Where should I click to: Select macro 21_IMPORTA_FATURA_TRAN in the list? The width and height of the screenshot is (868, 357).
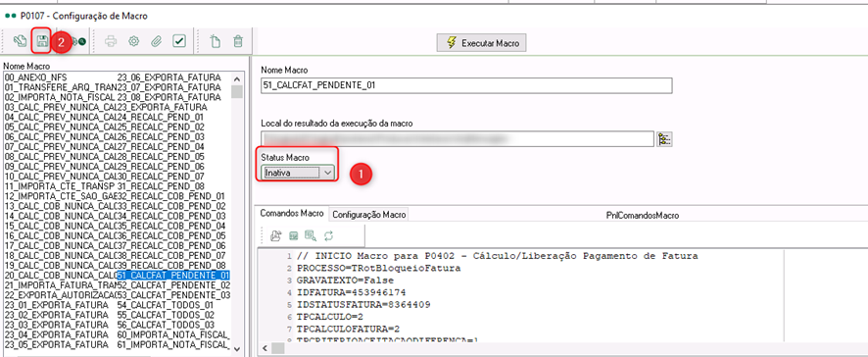[61, 284]
